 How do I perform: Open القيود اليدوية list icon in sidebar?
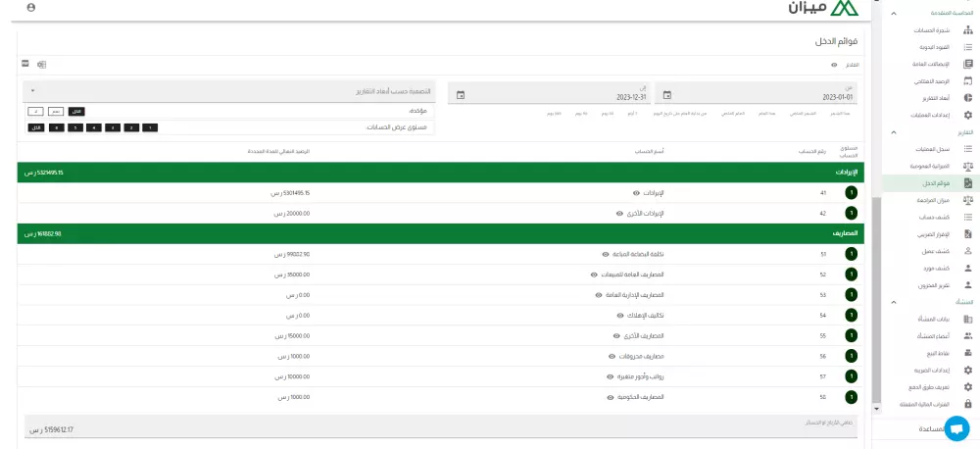pos(968,47)
